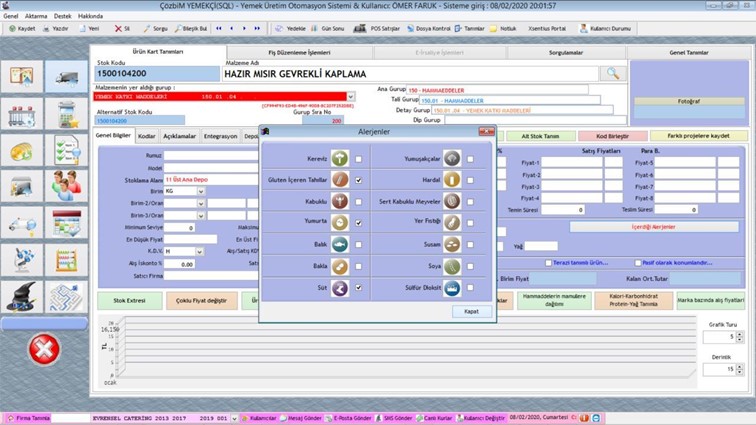756x425 pixels.
Task: Click the Stok Extresi button
Action: 129,300
